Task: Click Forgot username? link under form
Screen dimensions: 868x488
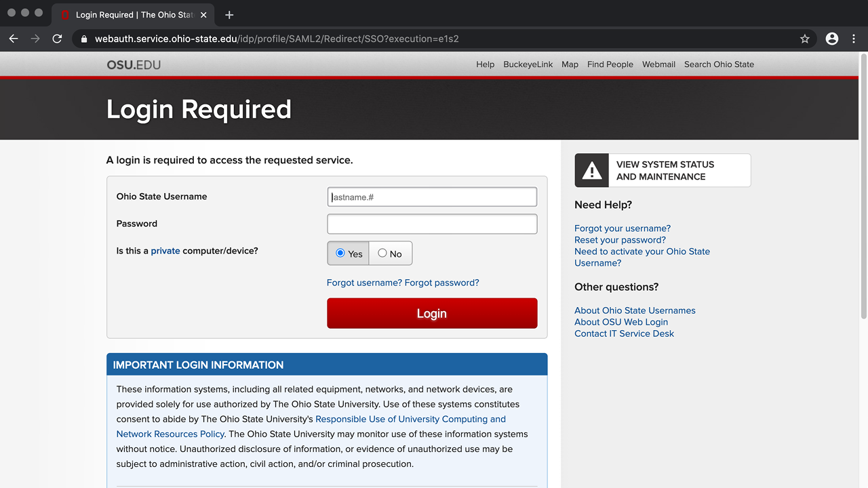Action: coord(364,283)
